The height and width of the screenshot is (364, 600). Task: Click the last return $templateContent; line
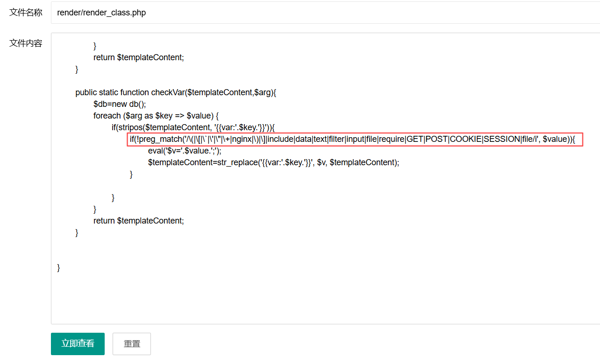138,221
